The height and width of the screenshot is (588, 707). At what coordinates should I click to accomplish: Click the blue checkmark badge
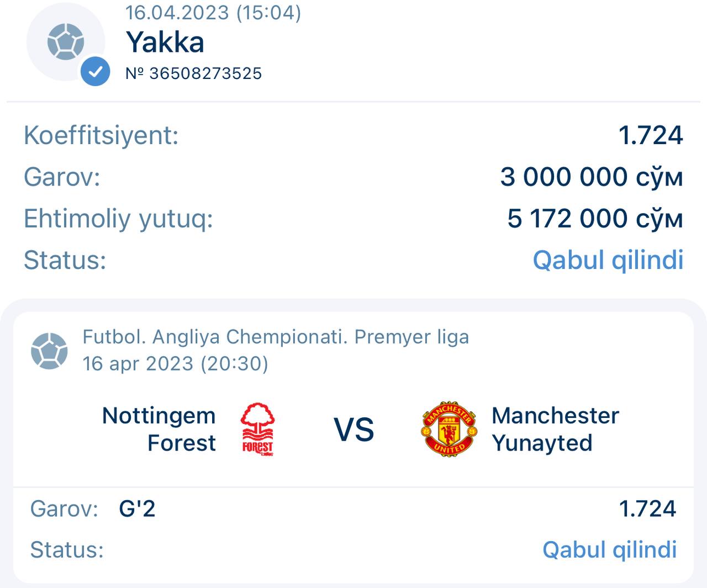[95, 72]
